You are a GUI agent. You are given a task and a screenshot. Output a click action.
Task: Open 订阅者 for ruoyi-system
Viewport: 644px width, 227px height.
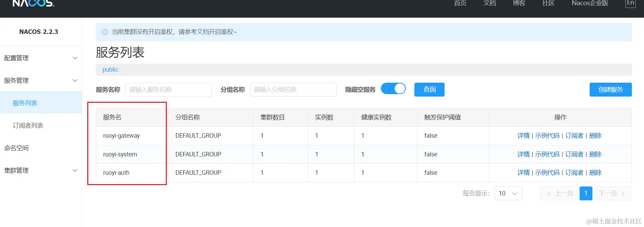(x=574, y=154)
